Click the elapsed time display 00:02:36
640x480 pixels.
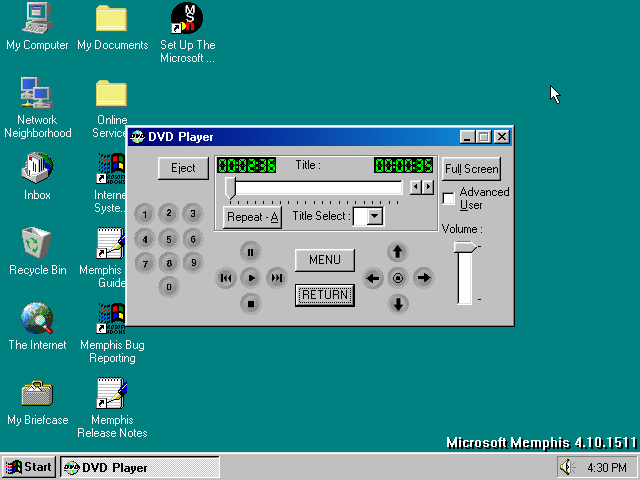pyautogui.click(x=246, y=165)
